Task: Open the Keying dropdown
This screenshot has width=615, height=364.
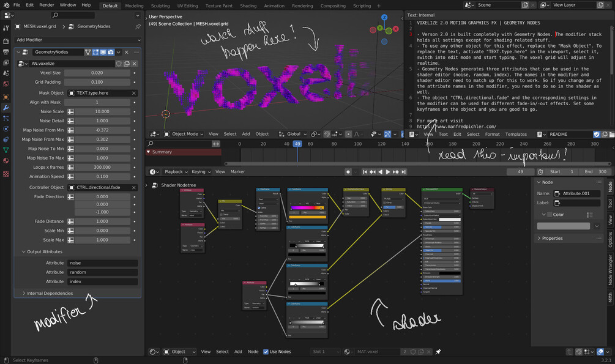Action: pyautogui.click(x=201, y=172)
